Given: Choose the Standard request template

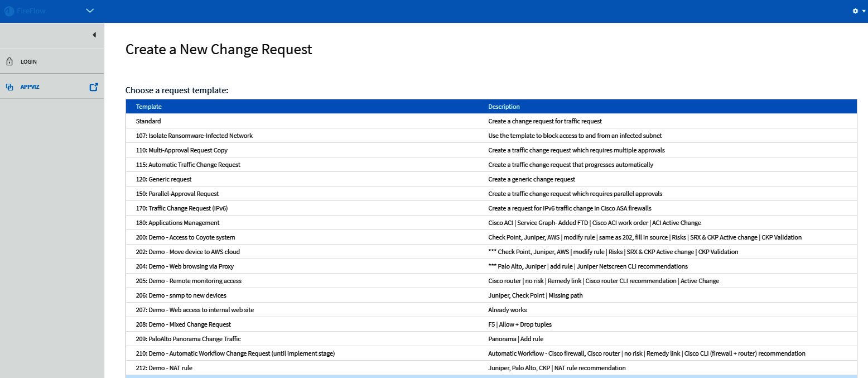Looking at the screenshot, I should pyautogui.click(x=148, y=121).
